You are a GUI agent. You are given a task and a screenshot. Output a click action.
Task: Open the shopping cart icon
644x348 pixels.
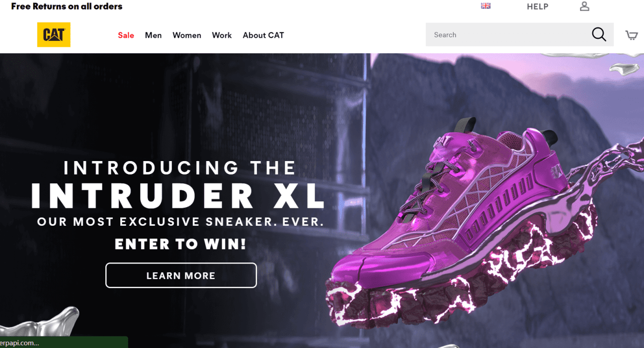[632, 35]
